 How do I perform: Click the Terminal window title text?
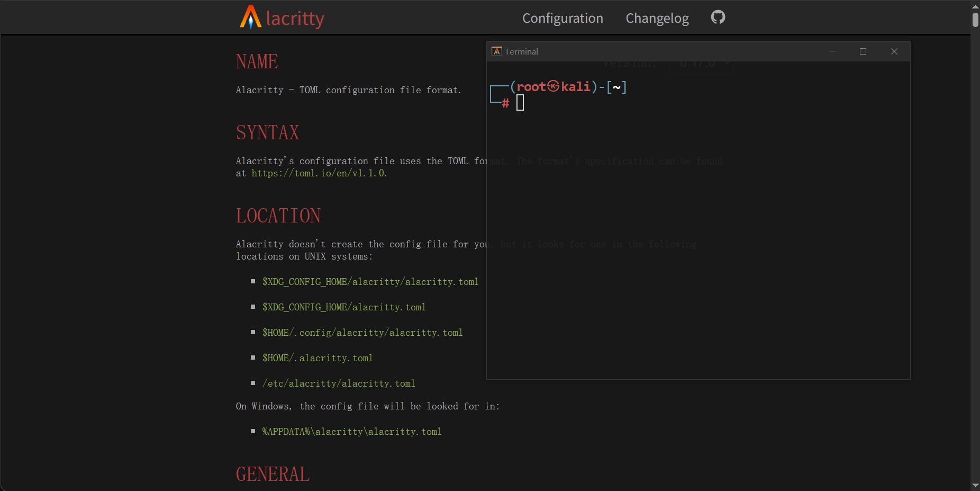coord(521,51)
